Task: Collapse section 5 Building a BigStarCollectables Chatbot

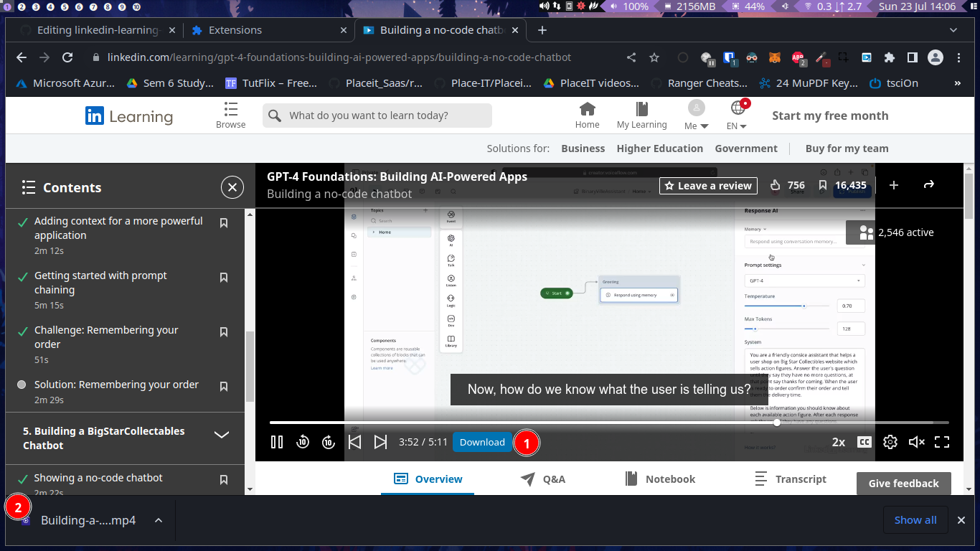Action: coord(222,435)
